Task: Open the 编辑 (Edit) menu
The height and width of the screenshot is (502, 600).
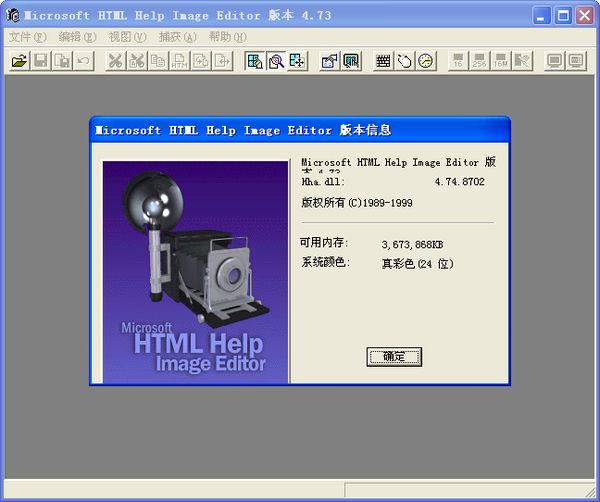Action: (77, 37)
